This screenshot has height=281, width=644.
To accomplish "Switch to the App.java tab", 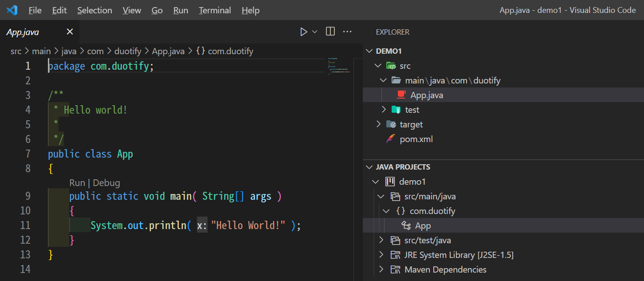I will 39,32.
